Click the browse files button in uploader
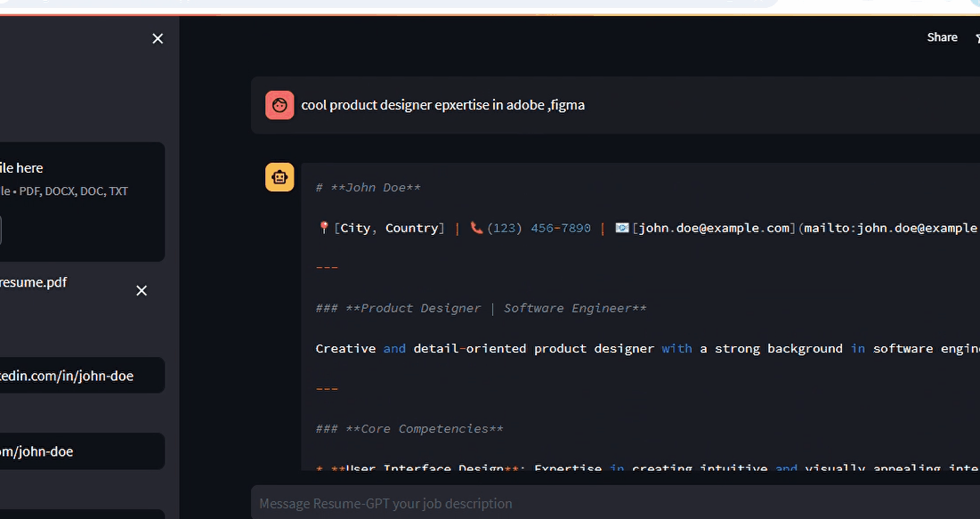 coord(0,231)
